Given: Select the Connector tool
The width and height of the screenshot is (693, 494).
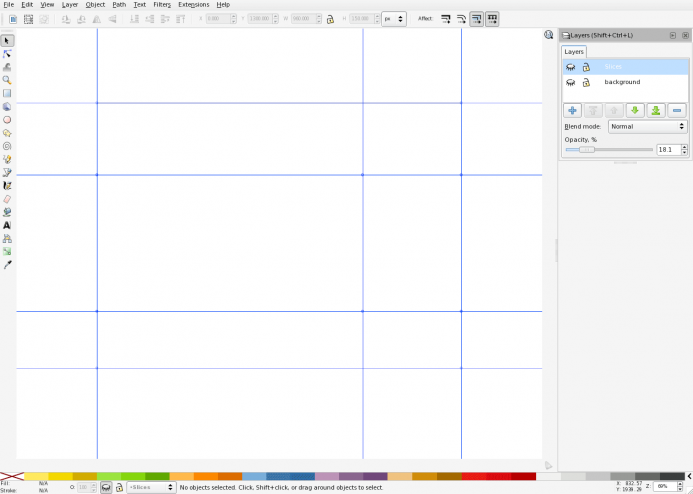Looking at the screenshot, I should 7,239.
